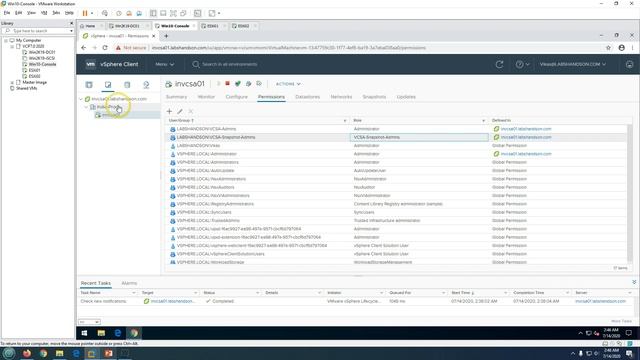Open the user account dropdown in vSphere header
Viewport: 640px width, 360px height.
coord(572,64)
